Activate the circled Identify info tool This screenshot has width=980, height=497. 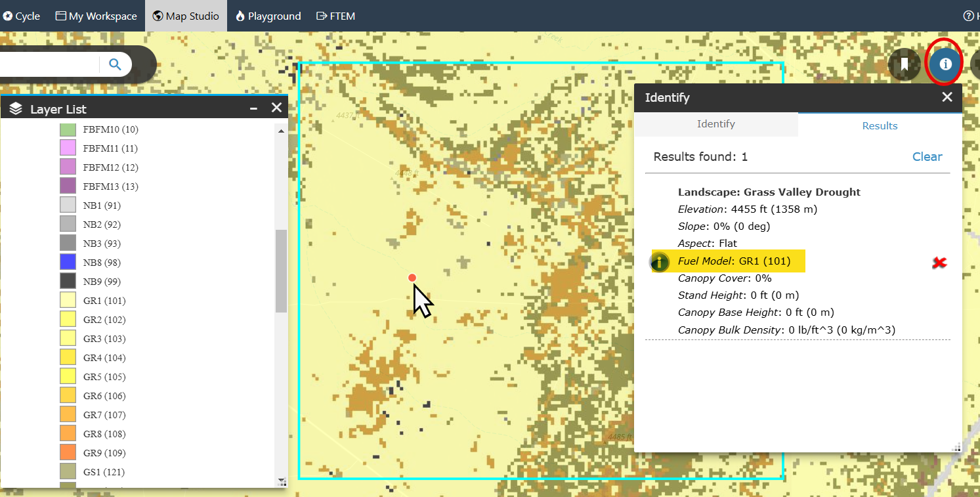click(x=944, y=64)
